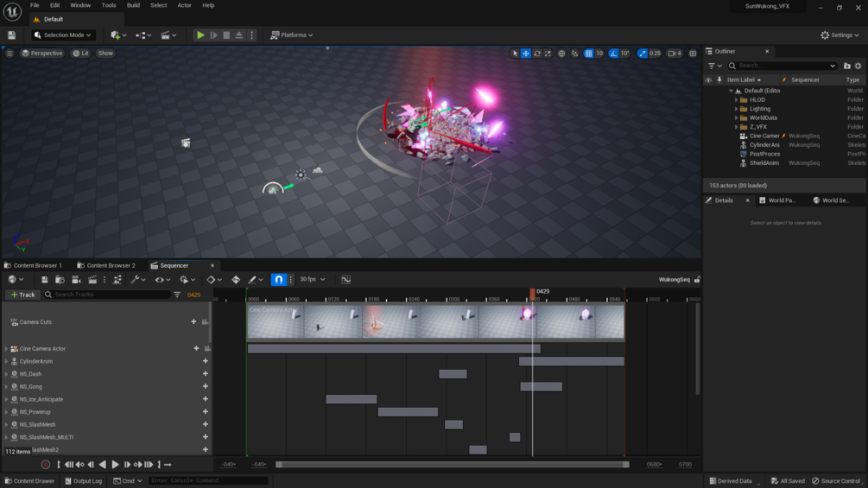Screen dimensions: 868x488
Task: Open grid snap value 10 dropdown
Action: point(599,54)
